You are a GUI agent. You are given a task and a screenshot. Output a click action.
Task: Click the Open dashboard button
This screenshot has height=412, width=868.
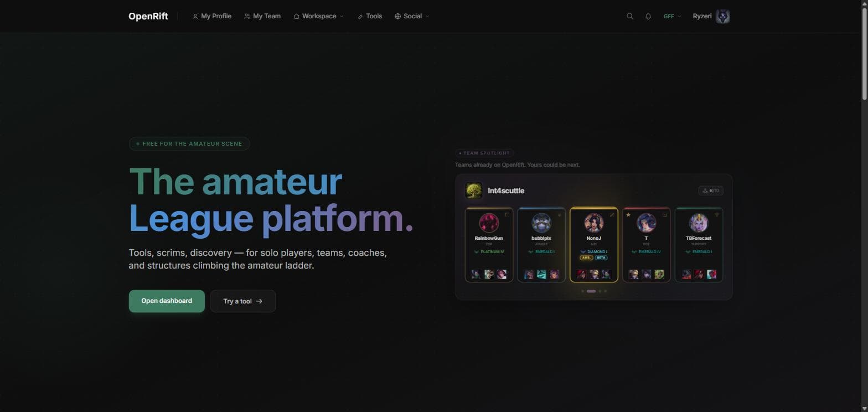tap(167, 301)
